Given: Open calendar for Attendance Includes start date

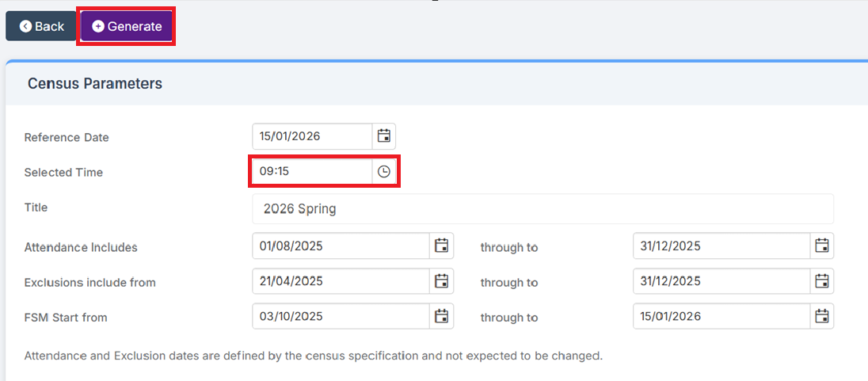Looking at the screenshot, I should (x=442, y=246).
